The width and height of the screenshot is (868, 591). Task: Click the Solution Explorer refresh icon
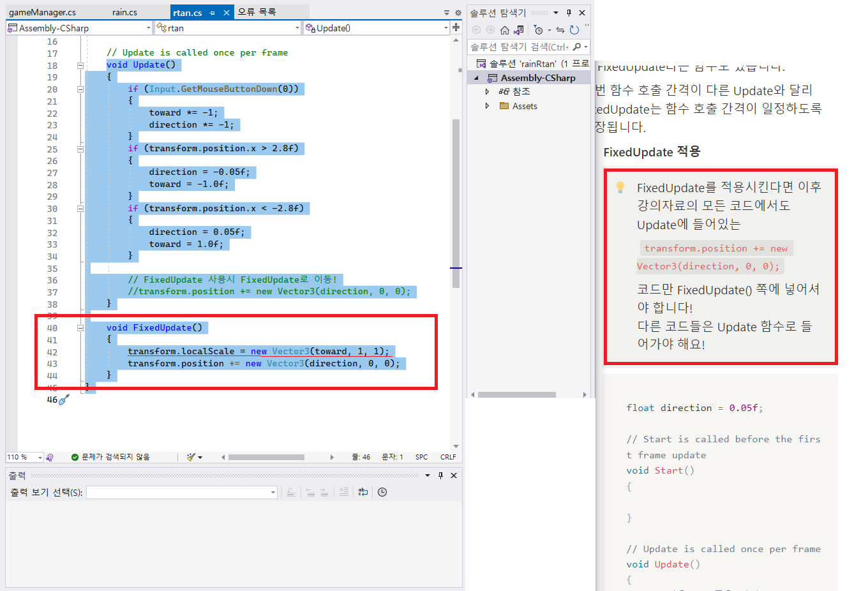point(574,30)
